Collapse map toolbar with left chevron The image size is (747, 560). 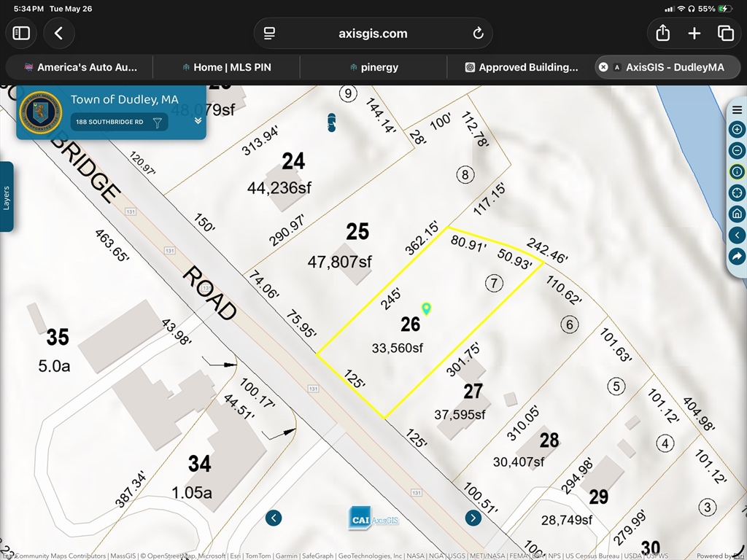[737, 235]
